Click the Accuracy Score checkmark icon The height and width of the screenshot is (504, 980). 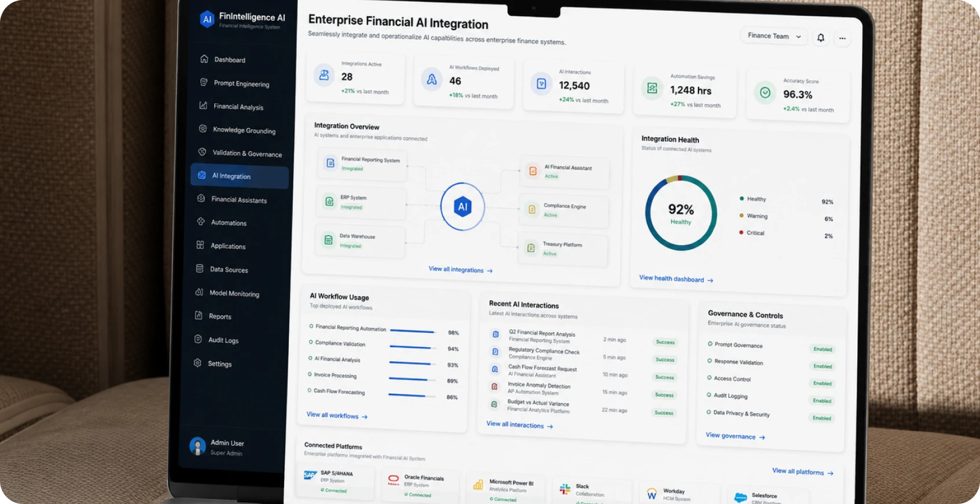click(765, 93)
